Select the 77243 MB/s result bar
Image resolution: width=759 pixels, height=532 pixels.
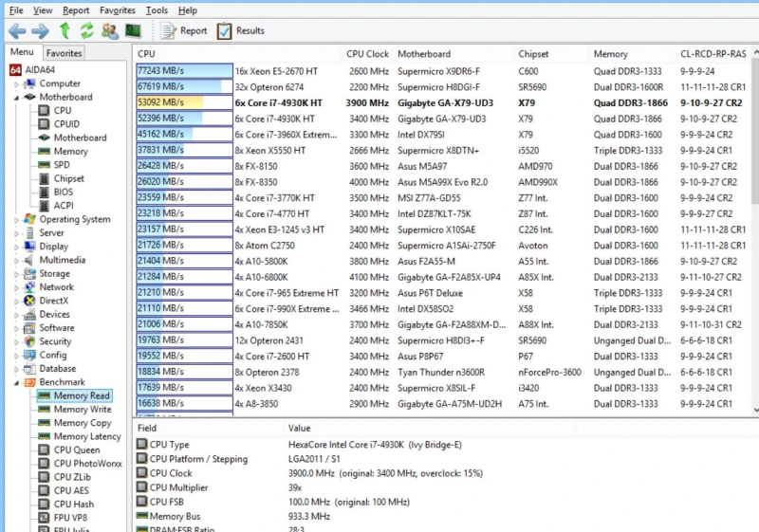click(x=184, y=70)
